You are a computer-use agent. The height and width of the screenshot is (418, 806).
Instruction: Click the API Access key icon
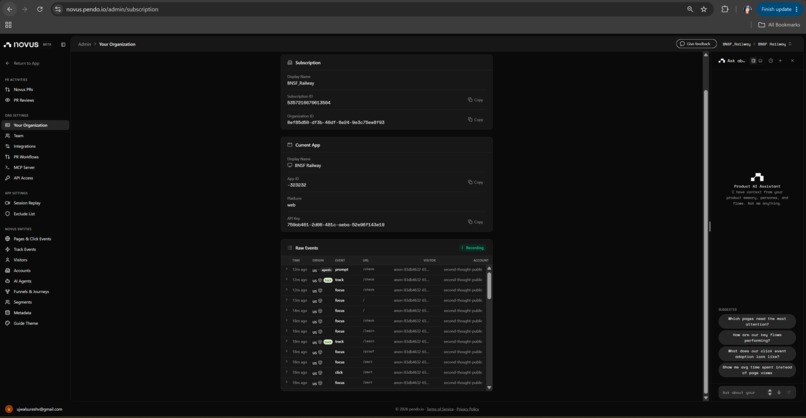coord(7,178)
